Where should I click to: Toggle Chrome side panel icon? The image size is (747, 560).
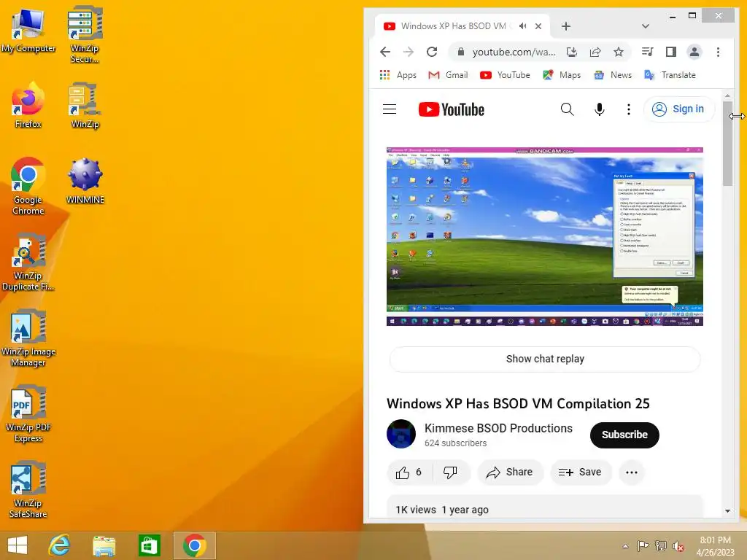click(x=671, y=52)
